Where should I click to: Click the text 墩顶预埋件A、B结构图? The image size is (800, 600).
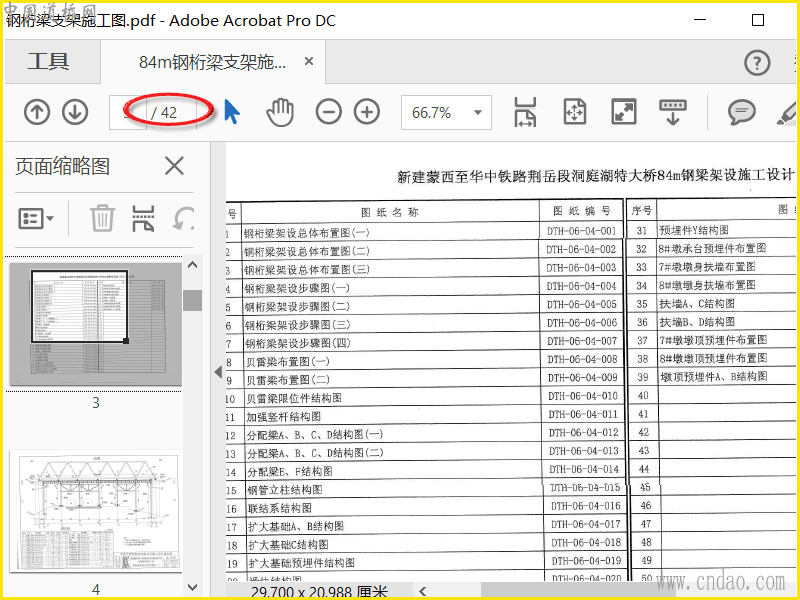(713, 377)
